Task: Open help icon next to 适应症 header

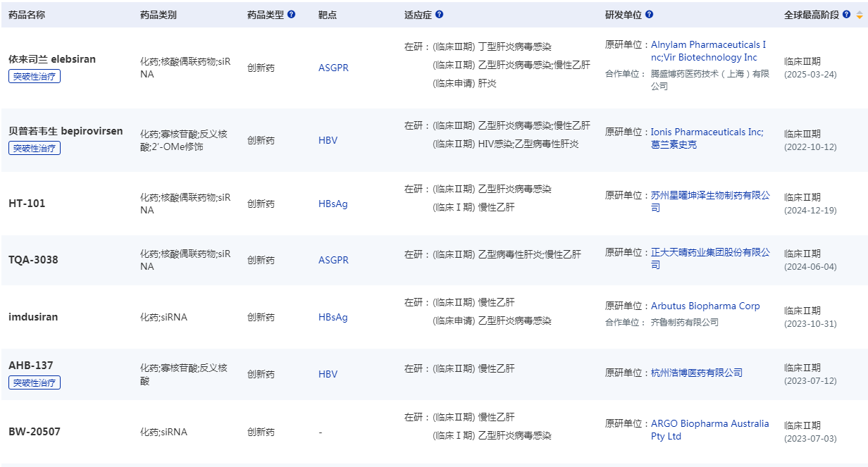Action: click(440, 14)
